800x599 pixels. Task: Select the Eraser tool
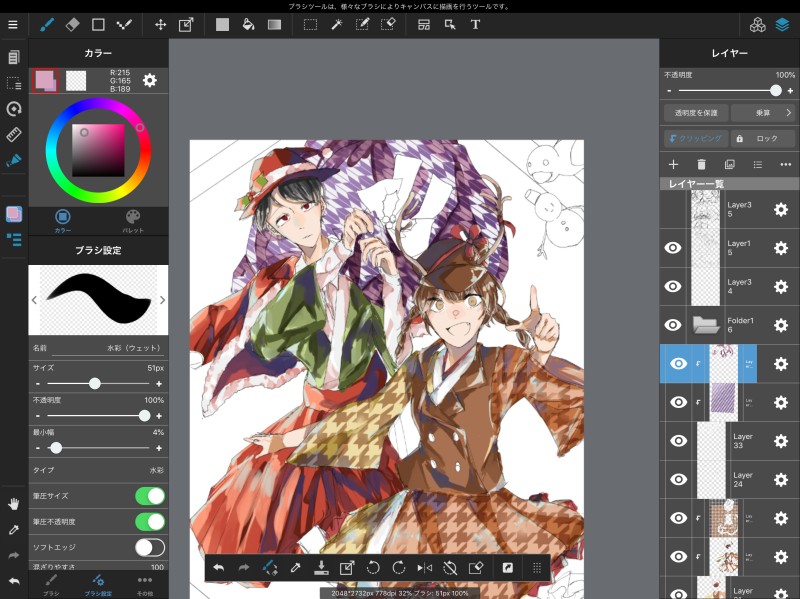[72, 24]
